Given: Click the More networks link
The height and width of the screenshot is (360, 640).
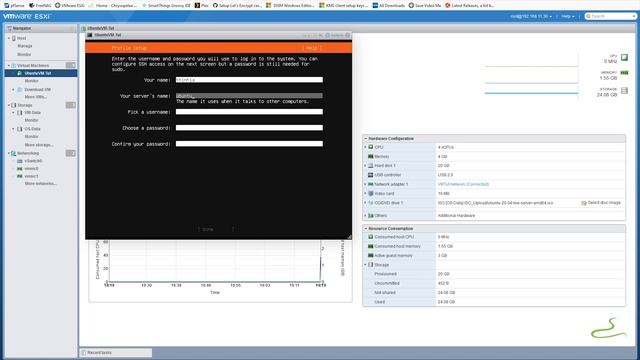Looking at the screenshot, I should click(x=40, y=184).
